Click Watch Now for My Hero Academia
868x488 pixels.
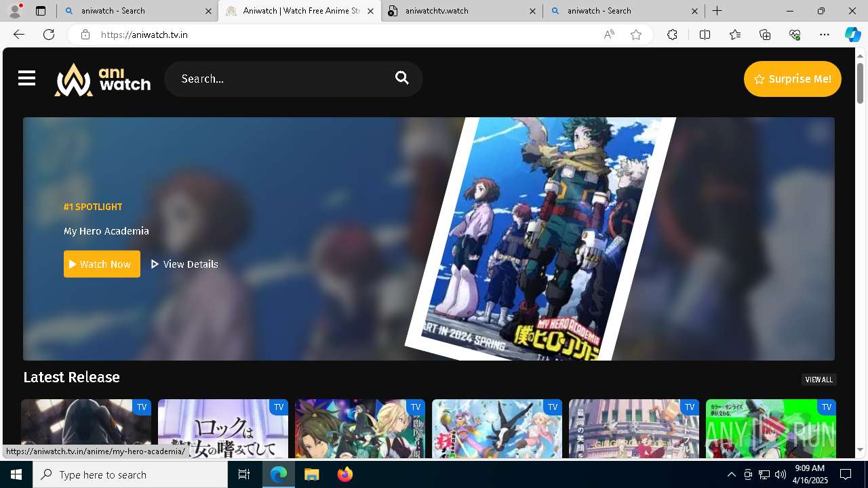tap(102, 264)
